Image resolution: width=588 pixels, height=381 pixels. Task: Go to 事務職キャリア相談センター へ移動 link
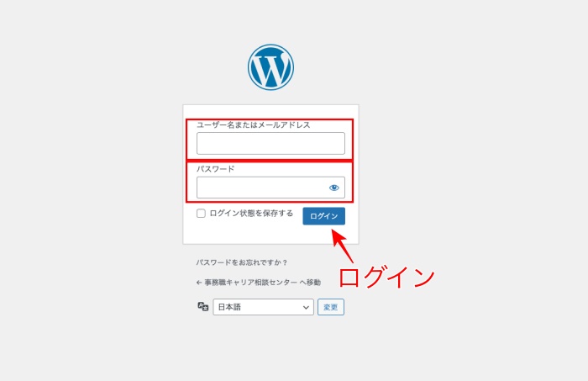259,283
